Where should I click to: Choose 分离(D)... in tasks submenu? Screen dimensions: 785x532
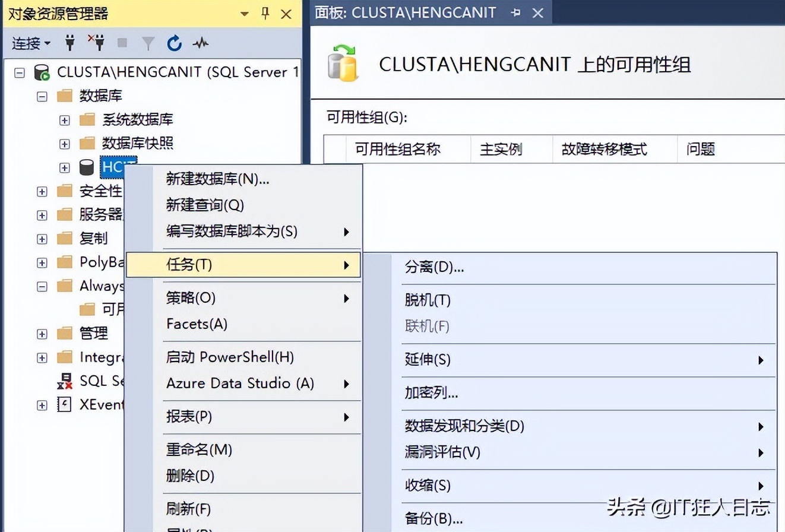(x=570, y=267)
